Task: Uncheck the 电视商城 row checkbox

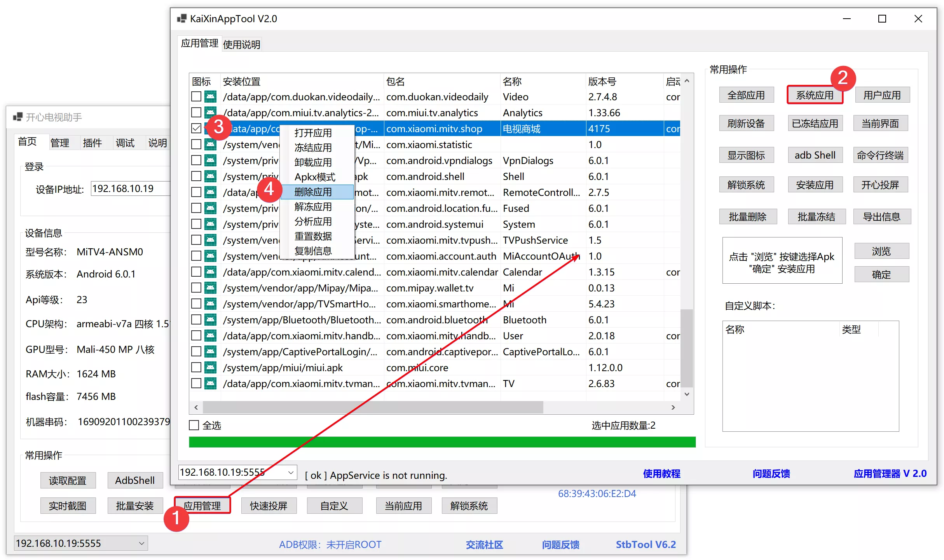Action: pyautogui.click(x=196, y=128)
